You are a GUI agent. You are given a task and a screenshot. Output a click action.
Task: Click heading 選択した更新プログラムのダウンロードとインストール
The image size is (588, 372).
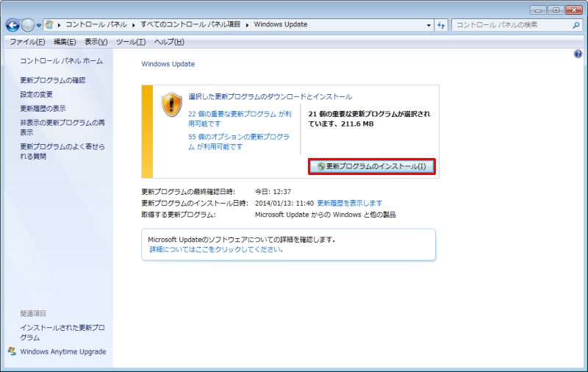pyautogui.click(x=270, y=97)
